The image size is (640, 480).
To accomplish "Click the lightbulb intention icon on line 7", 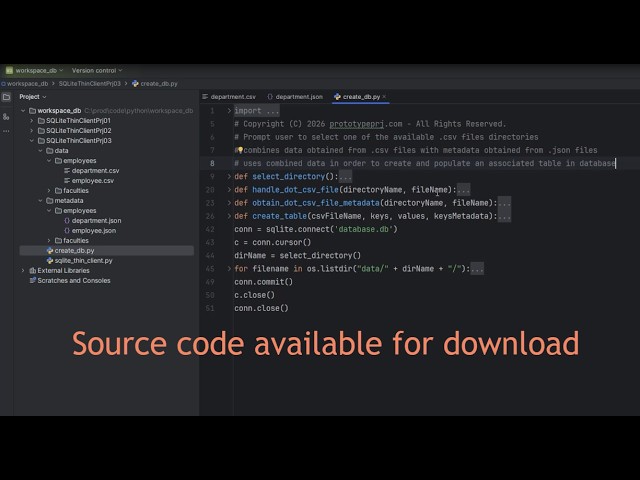I will [x=240, y=150].
